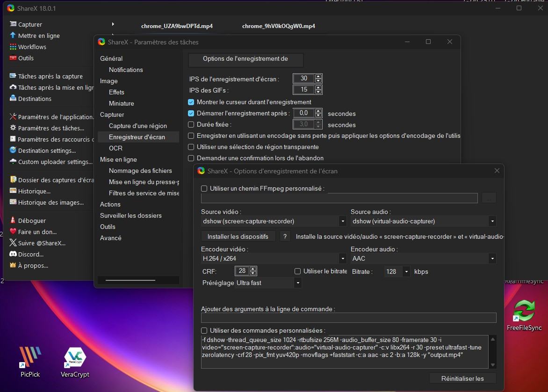
Task: Check the Utiliser le bitrate box
Action: click(x=298, y=271)
